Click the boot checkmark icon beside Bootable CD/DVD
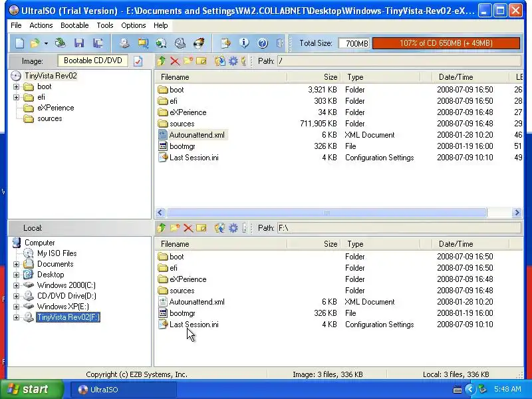Screen dimensions: 532x399 (138, 61)
